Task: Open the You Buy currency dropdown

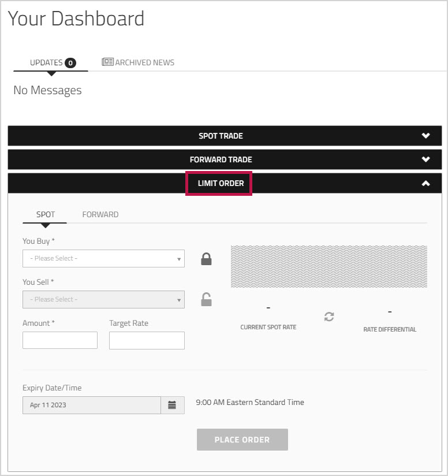Action: pos(103,258)
